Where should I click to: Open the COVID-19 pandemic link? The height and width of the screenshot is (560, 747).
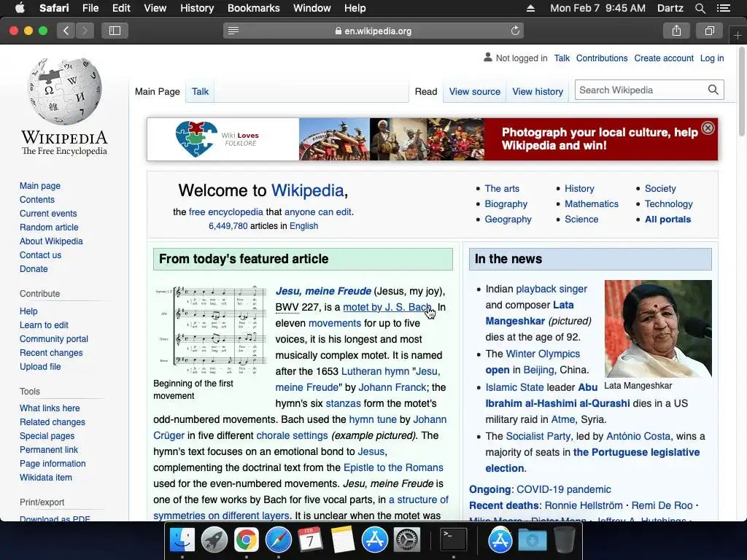[x=564, y=489]
